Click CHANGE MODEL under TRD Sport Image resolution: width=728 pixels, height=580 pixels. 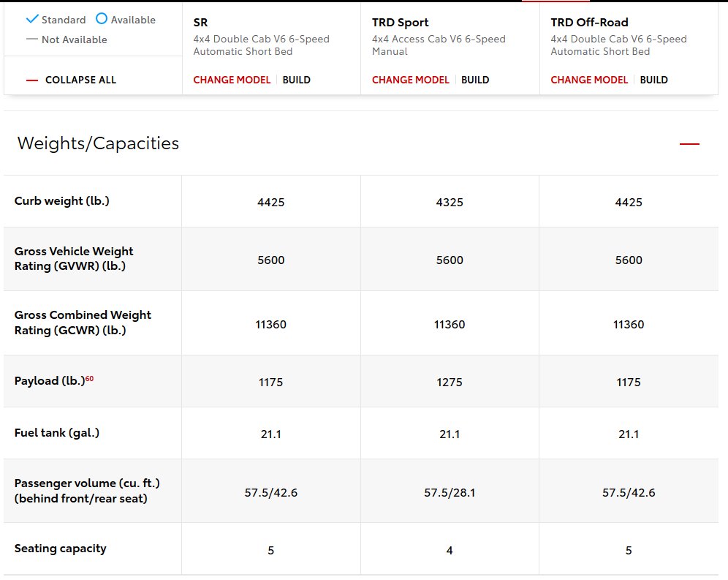pyautogui.click(x=411, y=80)
